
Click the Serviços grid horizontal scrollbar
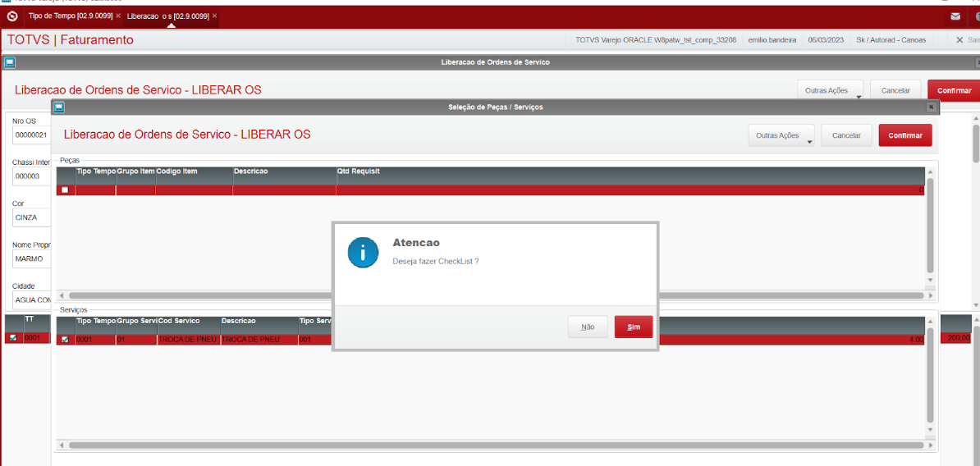(x=497, y=445)
